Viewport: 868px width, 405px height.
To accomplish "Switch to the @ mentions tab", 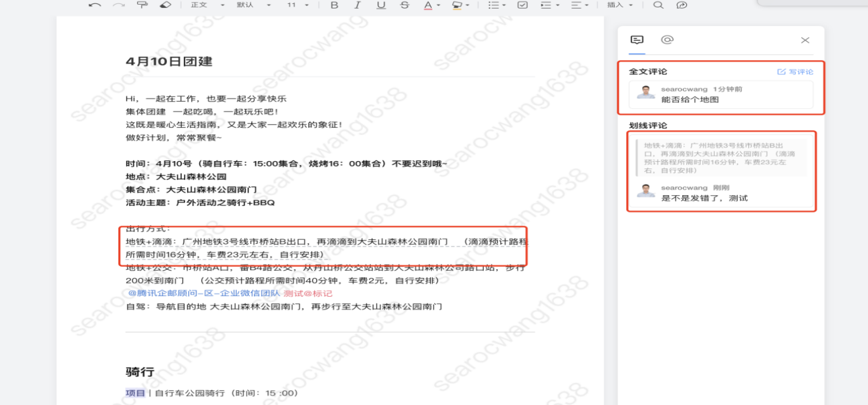I will (667, 40).
